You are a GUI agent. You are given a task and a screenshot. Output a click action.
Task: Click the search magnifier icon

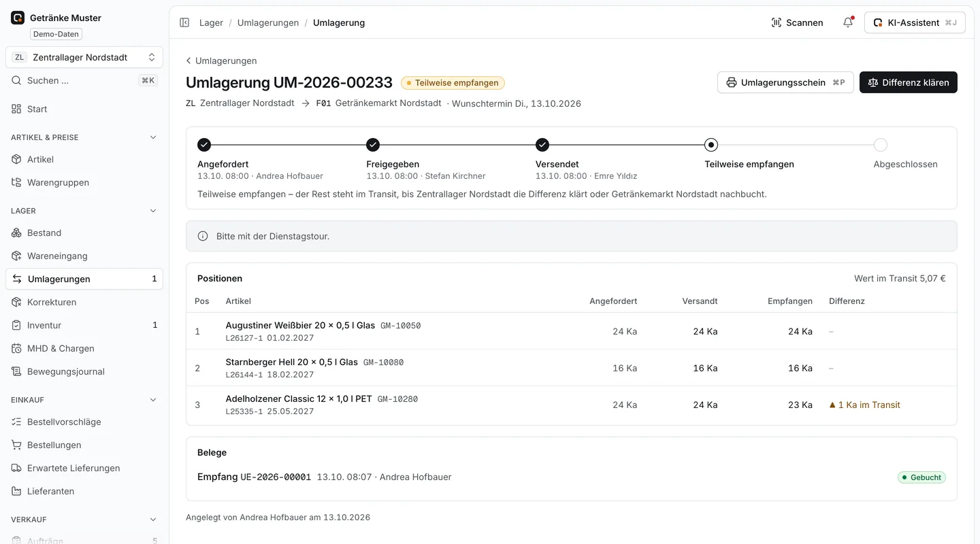[16, 80]
